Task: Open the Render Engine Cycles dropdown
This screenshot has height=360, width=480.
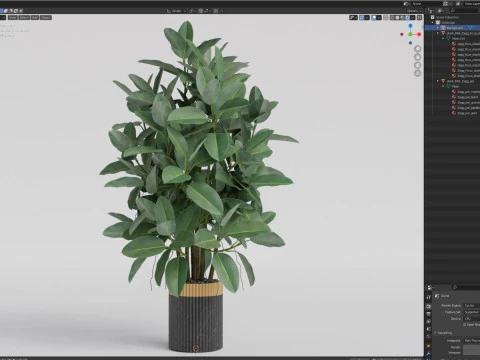Action: tap(472, 306)
